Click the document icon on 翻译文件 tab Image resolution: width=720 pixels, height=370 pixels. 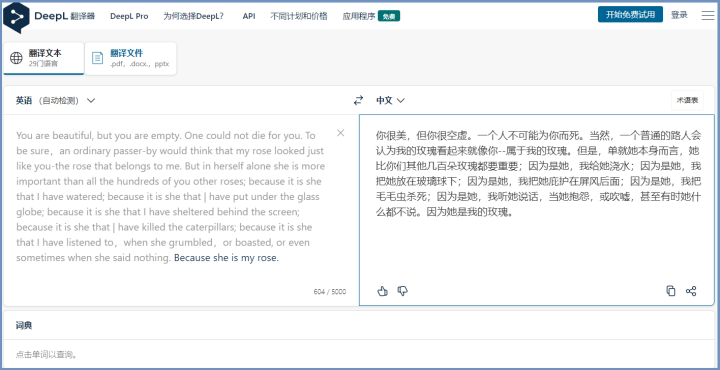tap(97, 58)
